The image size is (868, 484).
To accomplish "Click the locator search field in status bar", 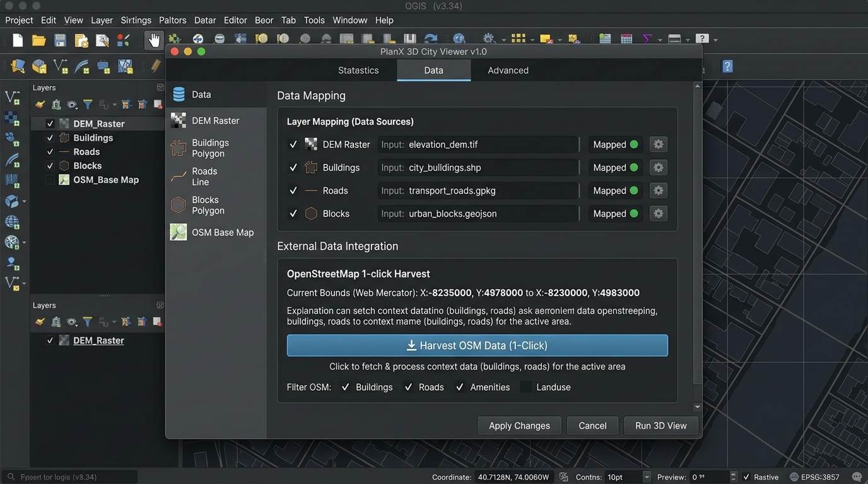I will coord(69,477).
